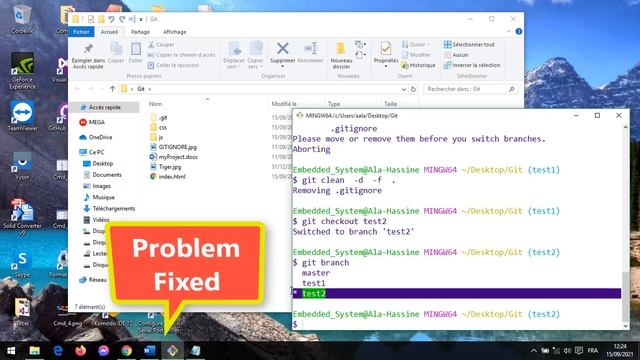Select OneDrive in navigation pane
The width and height of the screenshot is (640, 360).
pos(96,137)
